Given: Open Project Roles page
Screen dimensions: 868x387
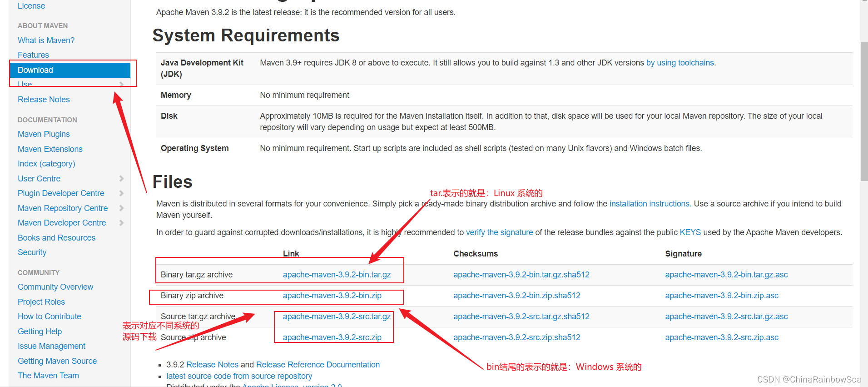Looking at the screenshot, I should [41, 302].
